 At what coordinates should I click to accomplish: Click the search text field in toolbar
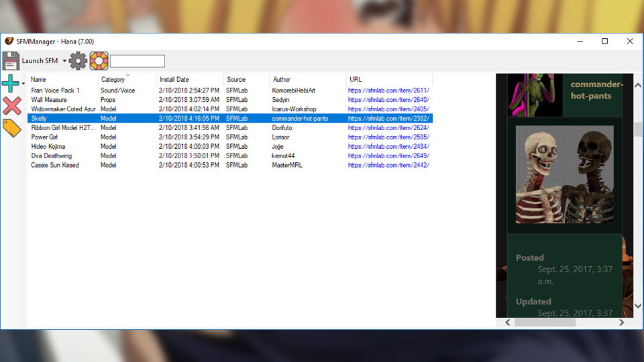[138, 61]
